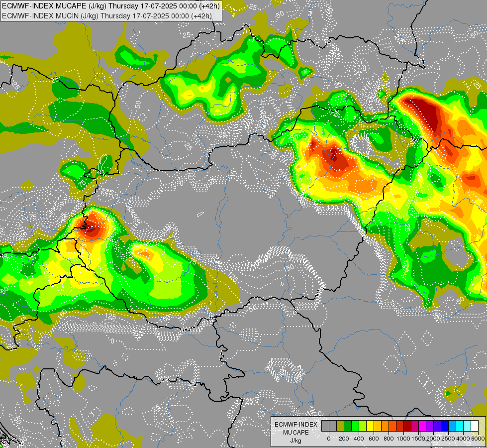Click the J/kg unit label in the legend
This screenshot has width=487, height=448.
coord(296,441)
